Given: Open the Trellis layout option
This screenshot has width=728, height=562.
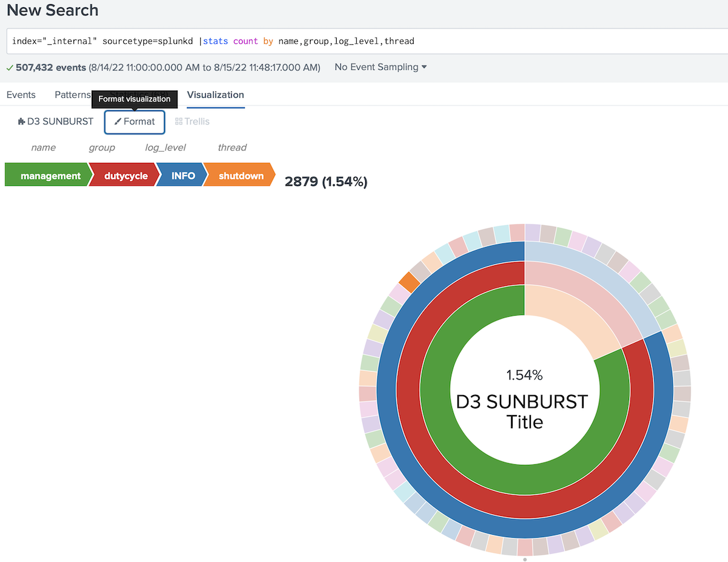Looking at the screenshot, I should click(x=192, y=121).
